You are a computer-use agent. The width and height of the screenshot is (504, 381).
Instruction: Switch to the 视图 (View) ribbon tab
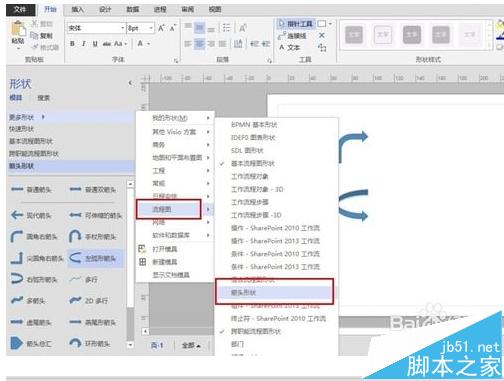(215, 10)
